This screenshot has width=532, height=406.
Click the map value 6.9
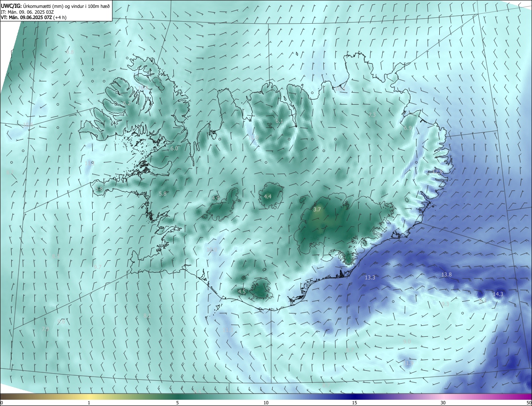(408, 129)
